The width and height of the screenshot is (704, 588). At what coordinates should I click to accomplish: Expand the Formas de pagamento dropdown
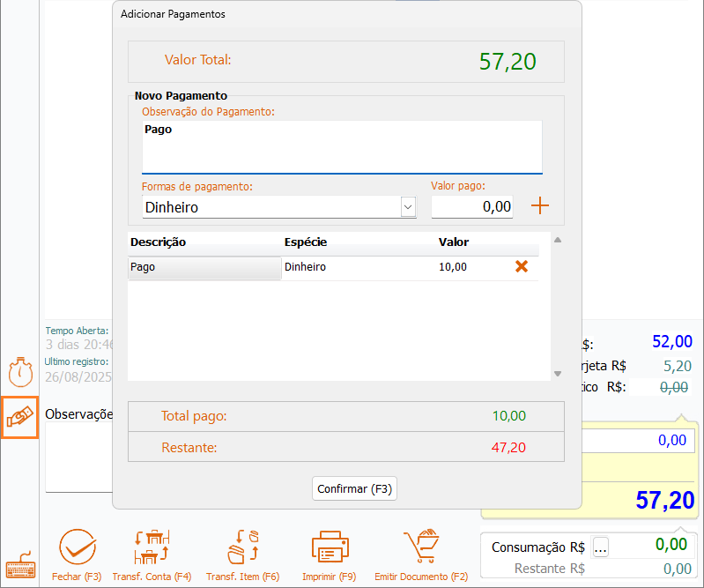pyautogui.click(x=408, y=207)
